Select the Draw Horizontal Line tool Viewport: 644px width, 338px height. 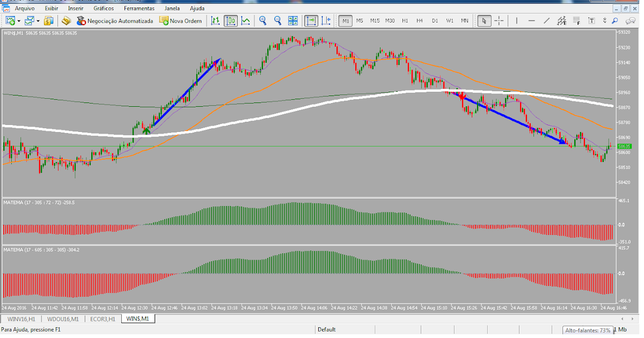point(532,20)
